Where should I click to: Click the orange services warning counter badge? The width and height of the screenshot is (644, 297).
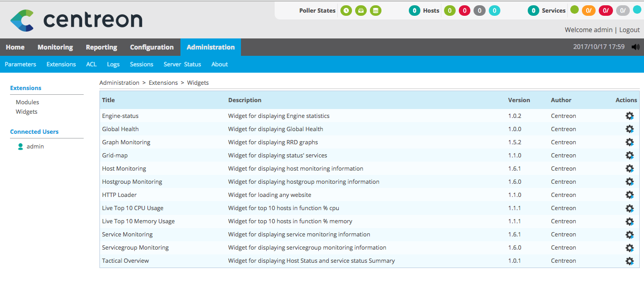click(589, 11)
